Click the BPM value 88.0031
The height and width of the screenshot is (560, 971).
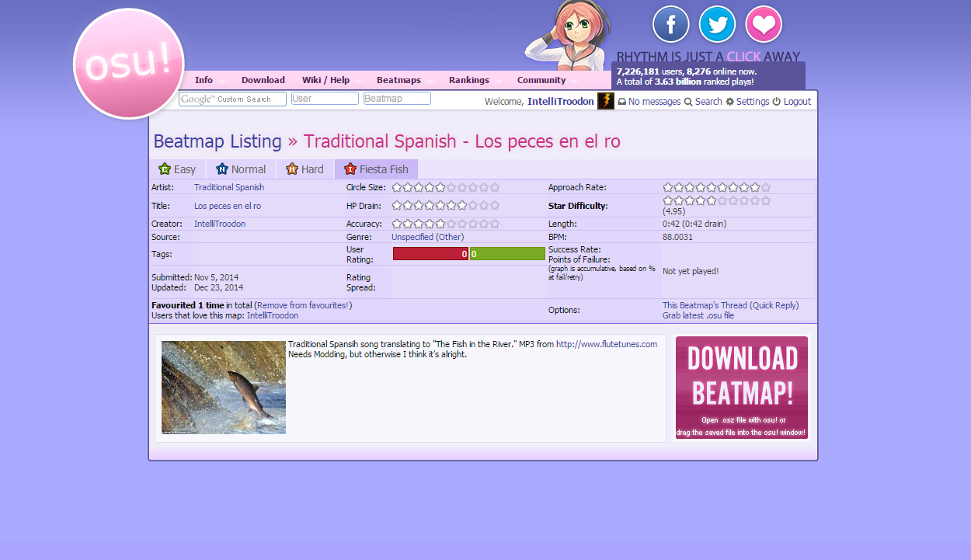(678, 237)
